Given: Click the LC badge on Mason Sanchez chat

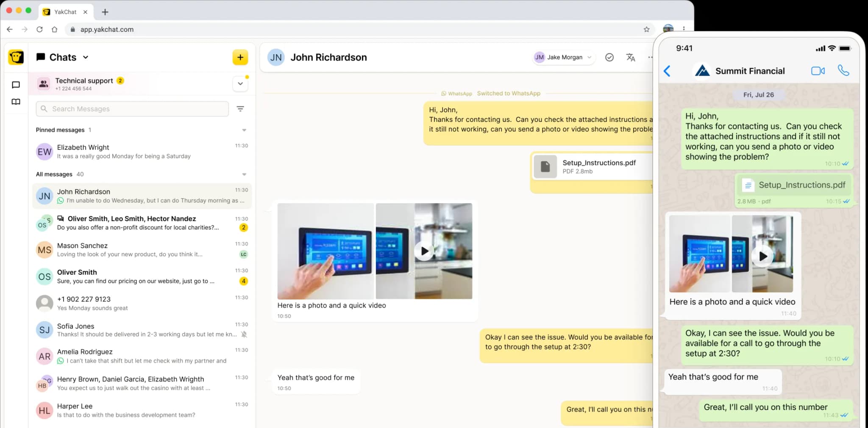Looking at the screenshot, I should (x=243, y=254).
